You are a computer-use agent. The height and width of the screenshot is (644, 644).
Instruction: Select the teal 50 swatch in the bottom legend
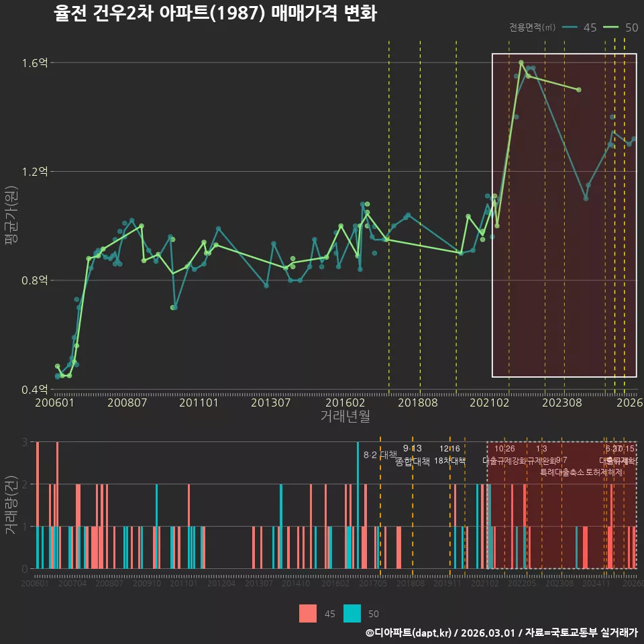[x=352, y=613]
